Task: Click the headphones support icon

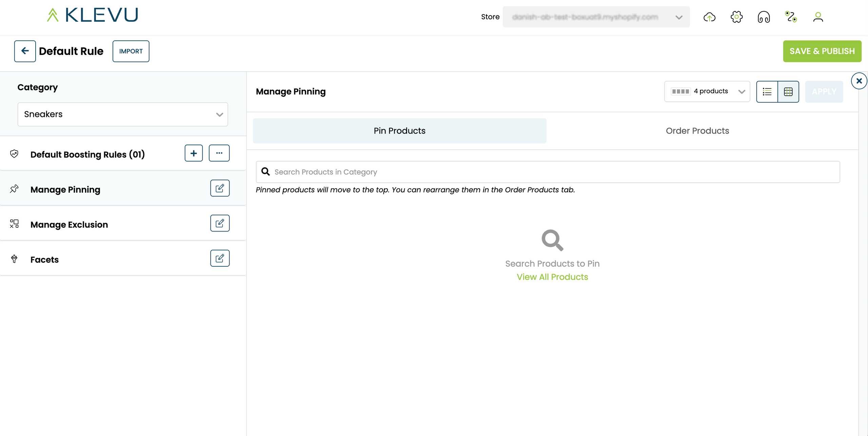Action: pos(764,17)
